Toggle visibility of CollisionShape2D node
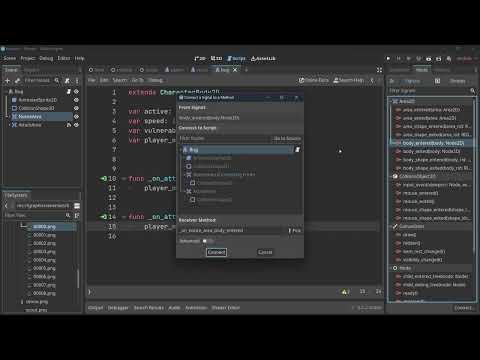The image size is (480, 360). coord(76,108)
